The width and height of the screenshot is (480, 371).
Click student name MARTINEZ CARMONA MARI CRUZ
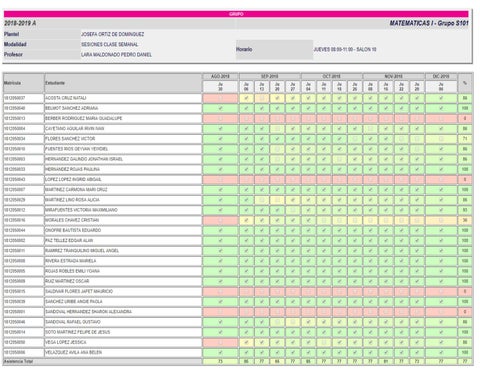(76, 190)
